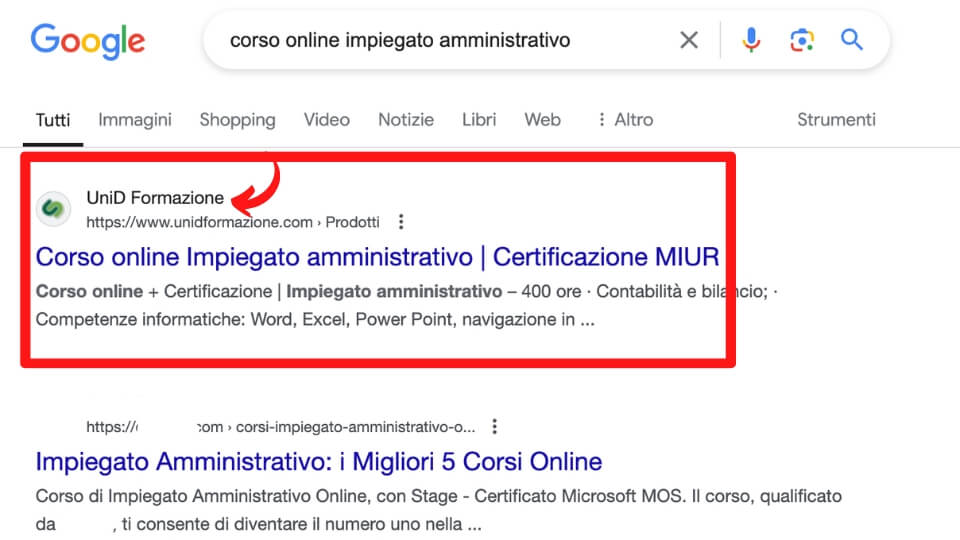Focus the search input field
The height and width of the screenshot is (540, 960).
(400, 40)
